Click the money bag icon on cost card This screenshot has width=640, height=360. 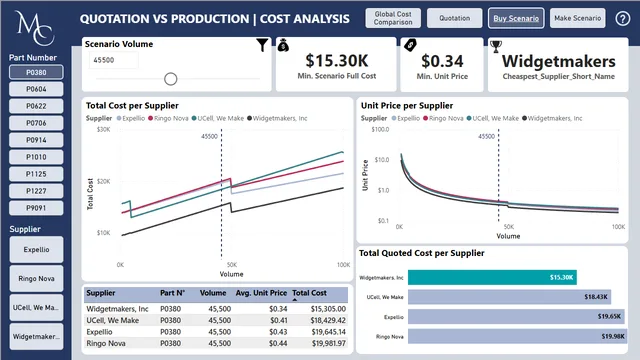283,45
